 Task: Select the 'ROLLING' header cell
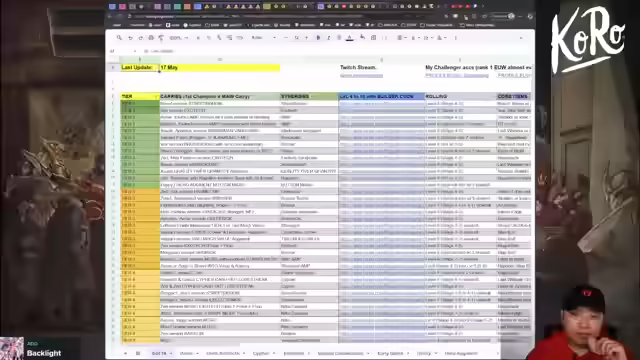click(x=460, y=96)
